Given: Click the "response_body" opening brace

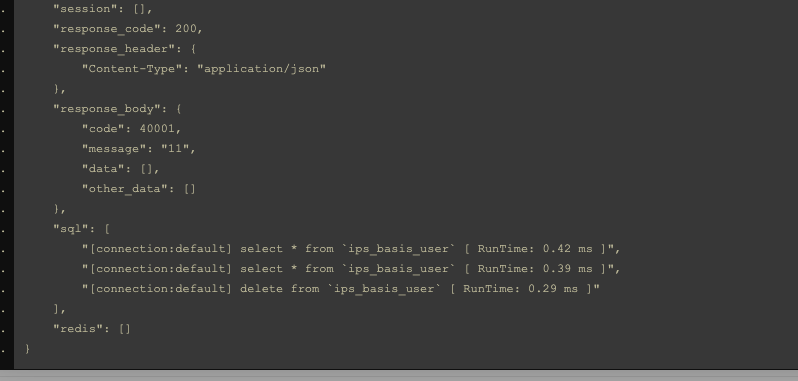Looking at the screenshot, I should click(179, 109).
